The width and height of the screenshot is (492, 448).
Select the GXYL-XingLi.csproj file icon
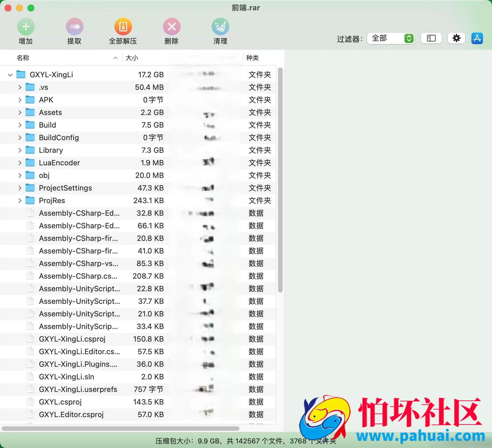pyautogui.click(x=30, y=339)
